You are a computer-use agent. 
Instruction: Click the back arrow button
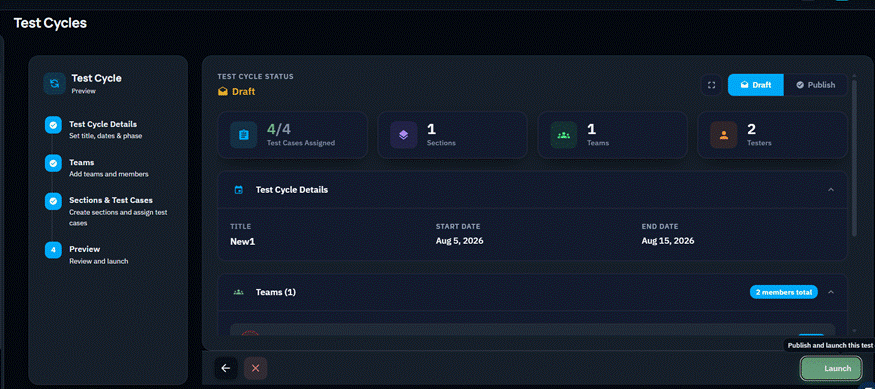coord(226,368)
